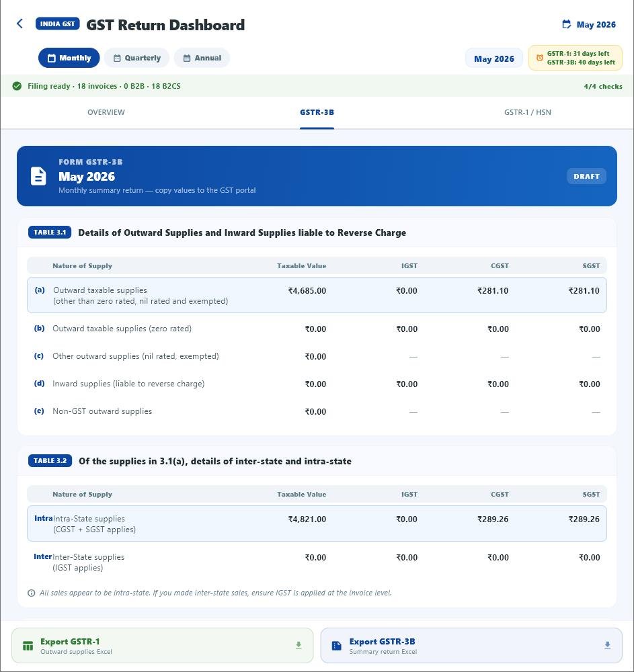Switch to Annual period view
The height and width of the screenshot is (672, 634).
(202, 58)
